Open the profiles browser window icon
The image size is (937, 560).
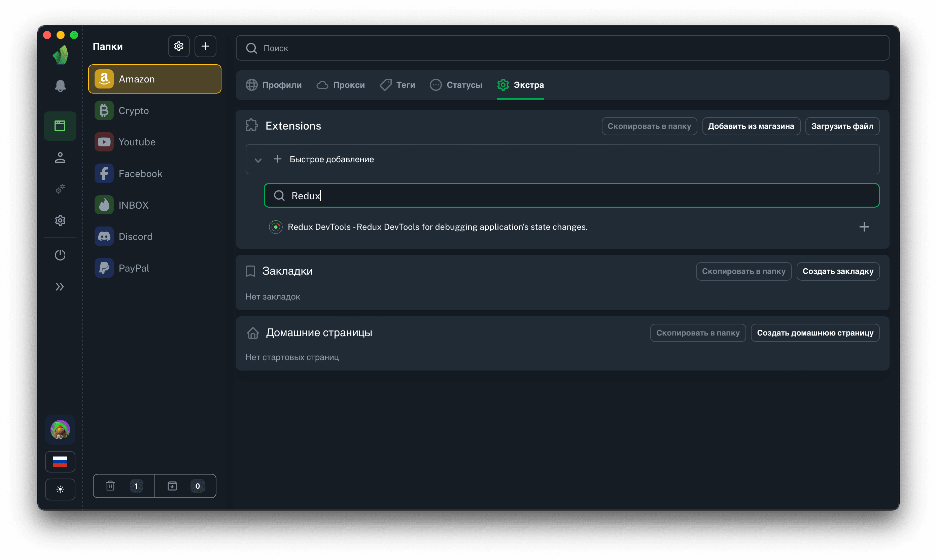pyautogui.click(x=60, y=126)
